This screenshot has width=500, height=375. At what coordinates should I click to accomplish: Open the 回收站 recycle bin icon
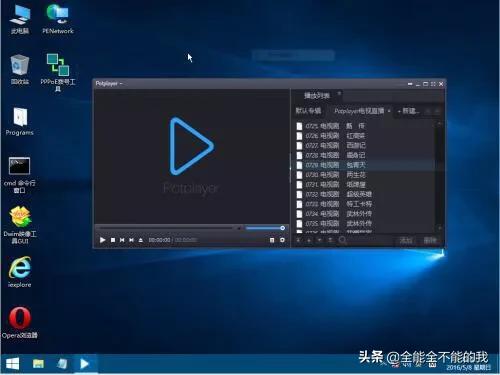[x=20, y=70]
